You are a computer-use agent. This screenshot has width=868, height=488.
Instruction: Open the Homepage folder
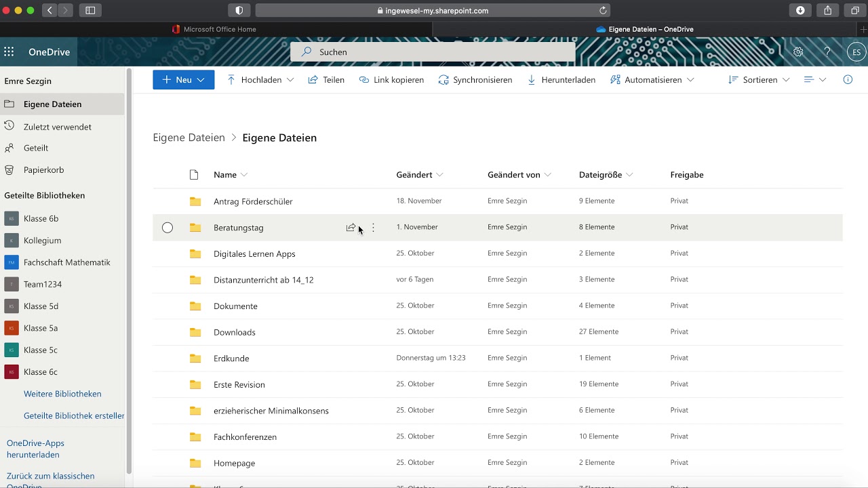point(234,464)
